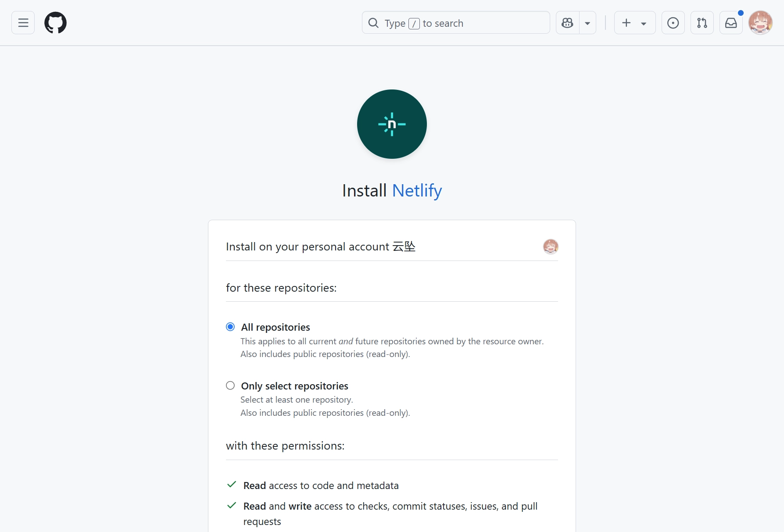This screenshot has height=532, width=784.
Task: Open the user profile avatar menu
Action: pos(760,23)
